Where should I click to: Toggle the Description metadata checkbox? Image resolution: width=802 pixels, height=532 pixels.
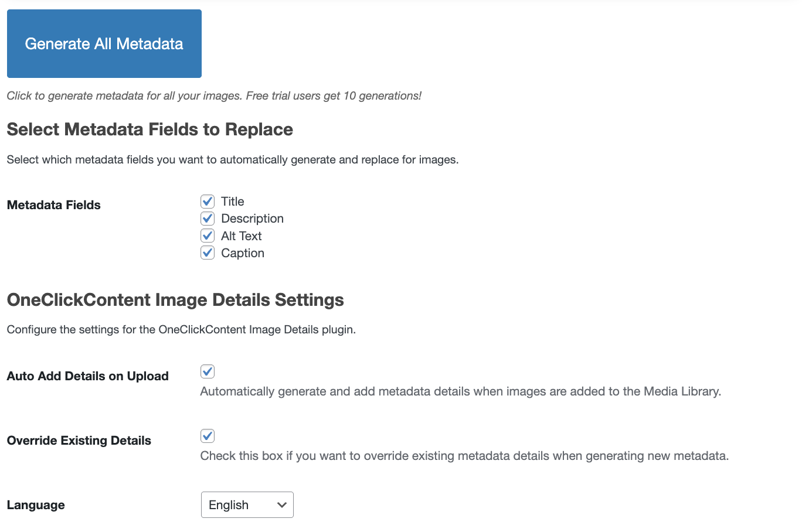(208, 219)
